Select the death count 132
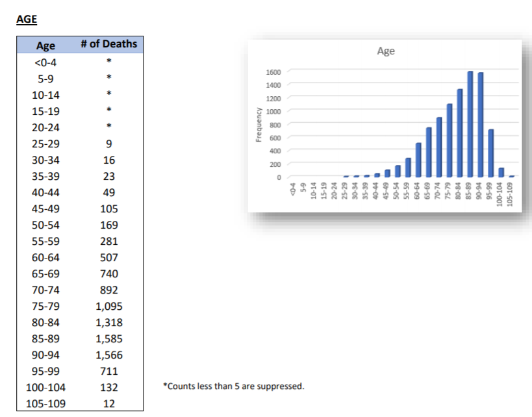This screenshot has height=417, width=532. click(109, 388)
